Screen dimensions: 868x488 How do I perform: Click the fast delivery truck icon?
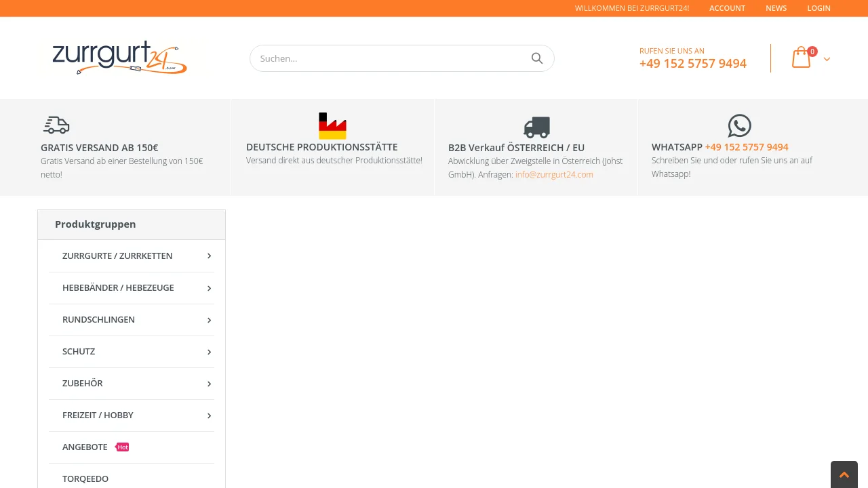pyautogui.click(x=56, y=125)
